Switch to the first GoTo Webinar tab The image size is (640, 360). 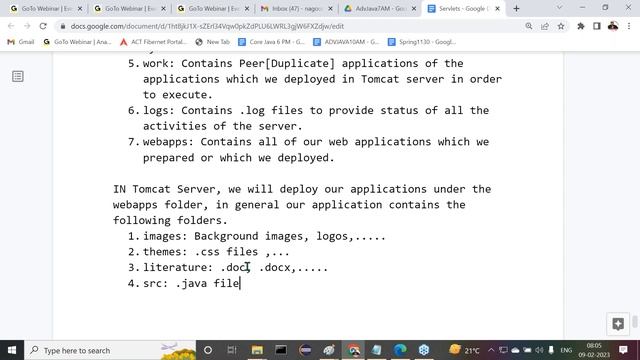(45, 9)
